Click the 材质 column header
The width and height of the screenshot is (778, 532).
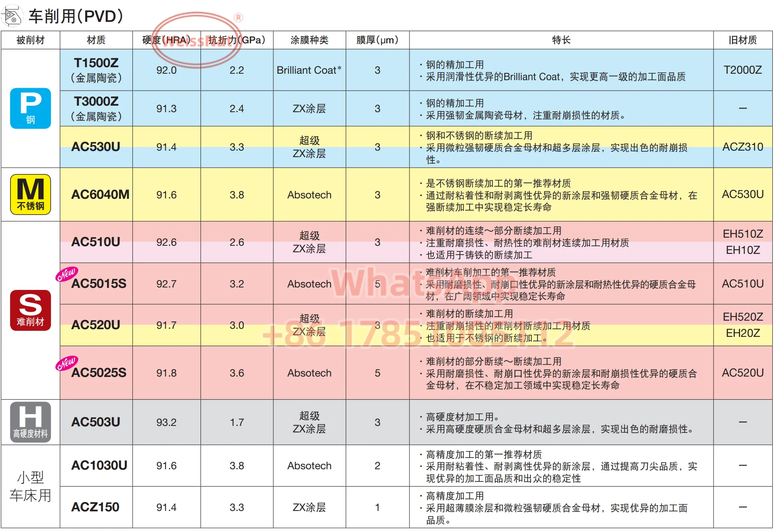[96, 40]
